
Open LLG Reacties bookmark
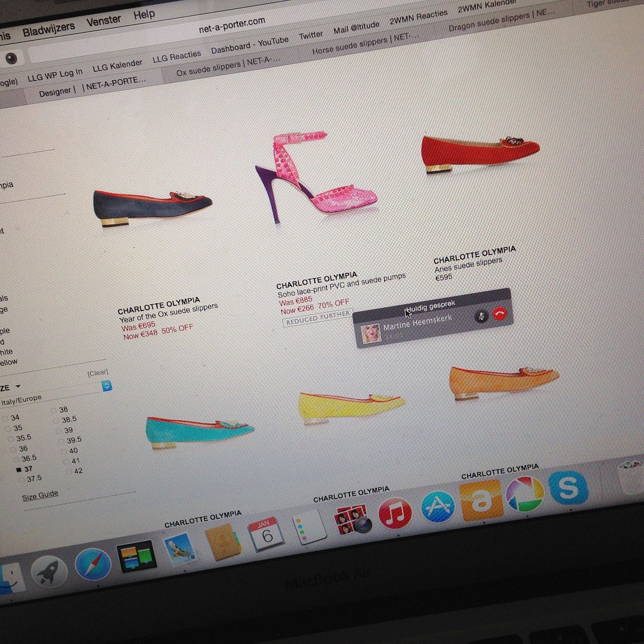177,56
